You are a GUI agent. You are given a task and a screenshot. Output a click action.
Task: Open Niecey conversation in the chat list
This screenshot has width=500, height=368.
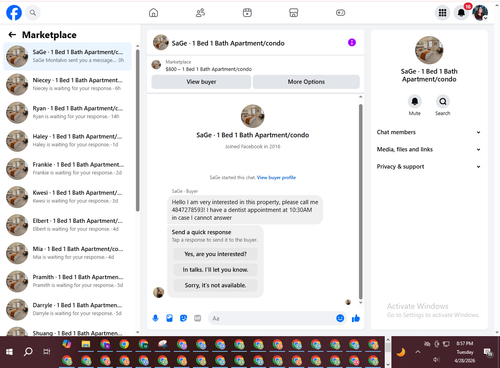point(68,84)
